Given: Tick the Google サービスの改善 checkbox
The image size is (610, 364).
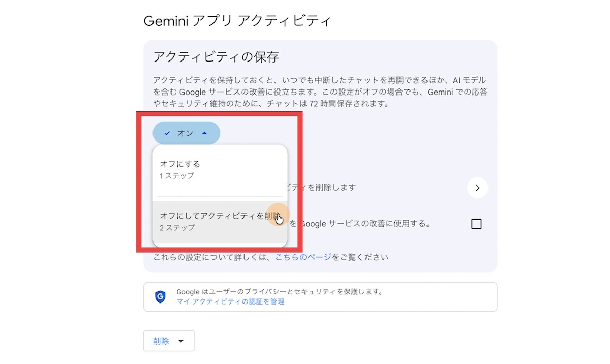Looking at the screenshot, I should (476, 224).
